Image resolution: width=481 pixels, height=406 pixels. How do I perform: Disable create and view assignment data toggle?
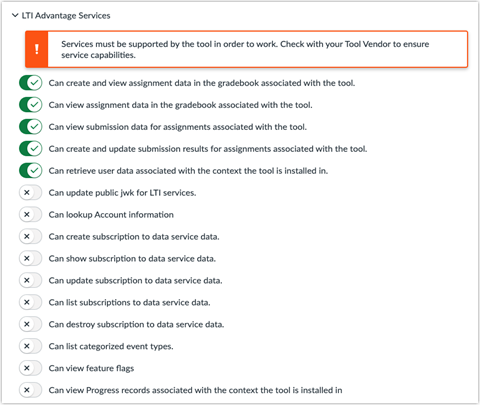[31, 83]
